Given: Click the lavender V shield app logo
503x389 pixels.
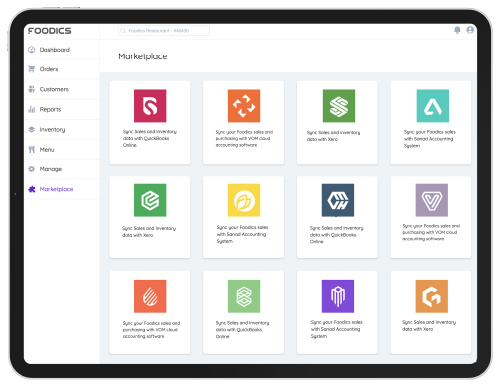Looking at the screenshot, I should point(432,200).
